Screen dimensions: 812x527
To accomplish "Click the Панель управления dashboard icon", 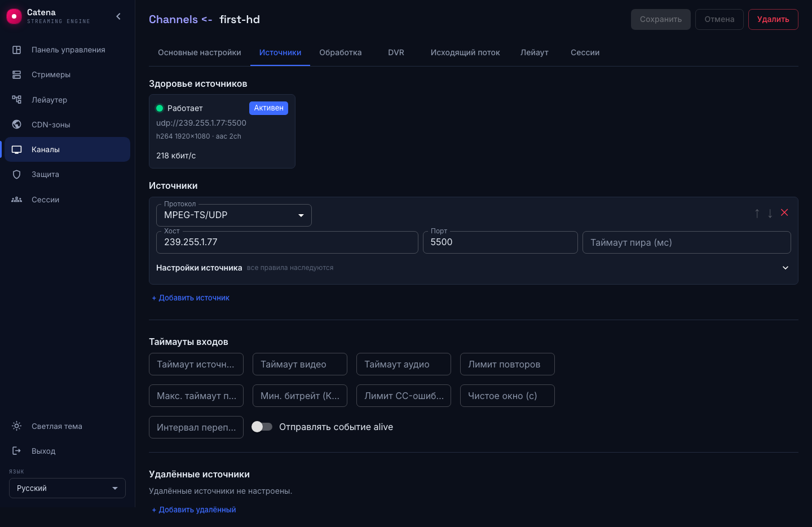I will 17,50.
